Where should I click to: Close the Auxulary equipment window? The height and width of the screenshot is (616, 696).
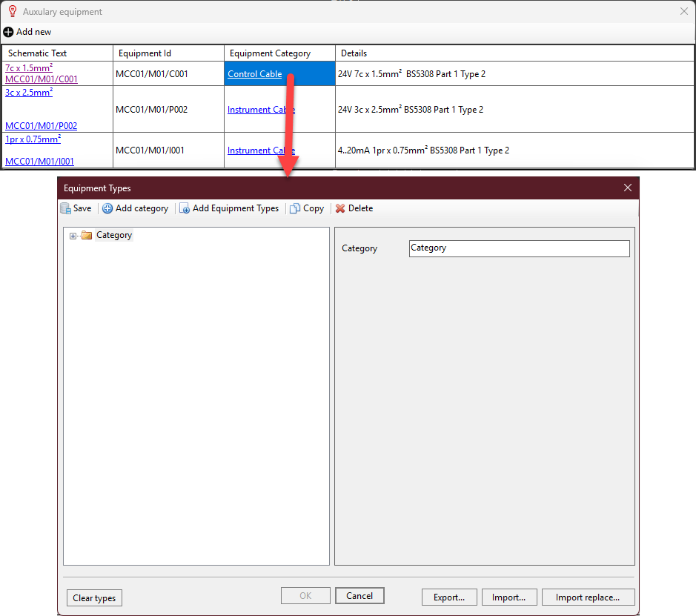point(684,12)
